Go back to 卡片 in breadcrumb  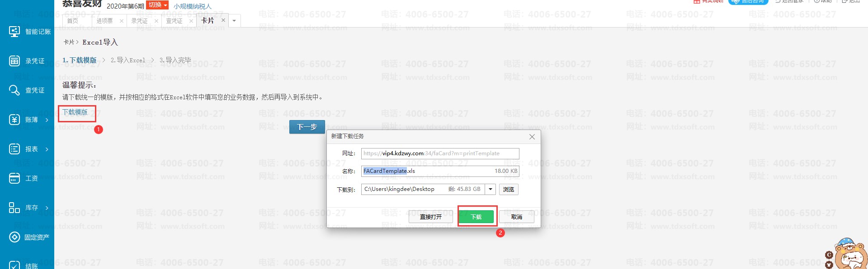[69, 42]
